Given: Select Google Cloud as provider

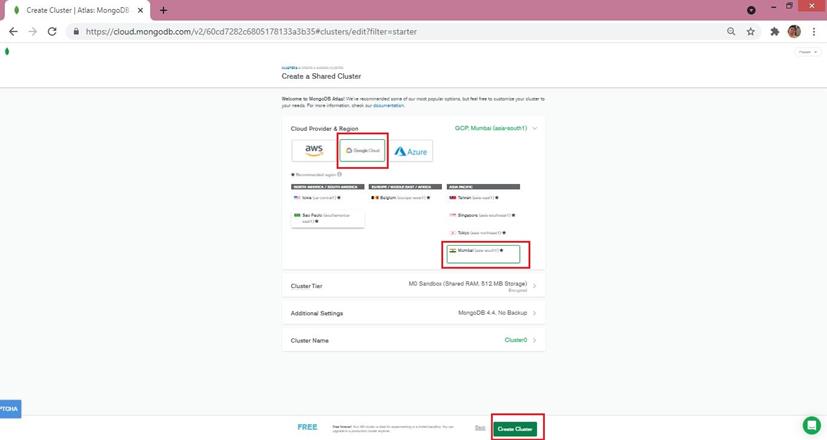Looking at the screenshot, I should click(x=362, y=151).
